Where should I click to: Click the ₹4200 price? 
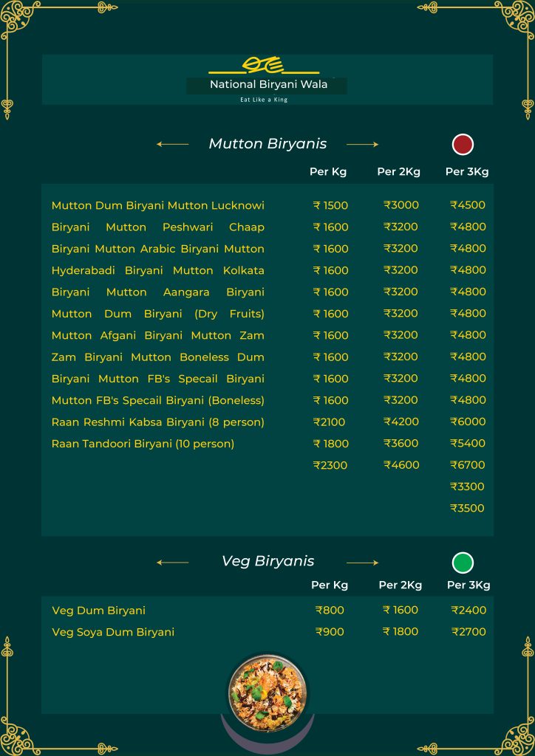click(401, 422)
